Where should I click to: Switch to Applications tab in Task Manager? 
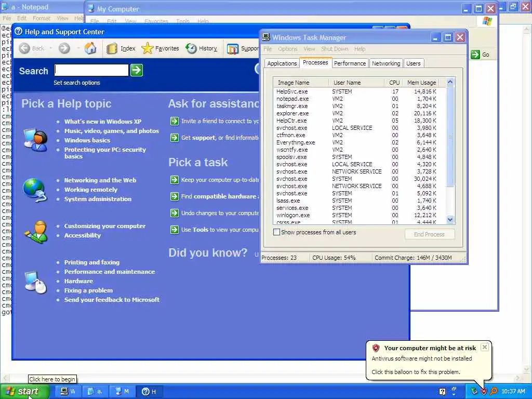282,63
